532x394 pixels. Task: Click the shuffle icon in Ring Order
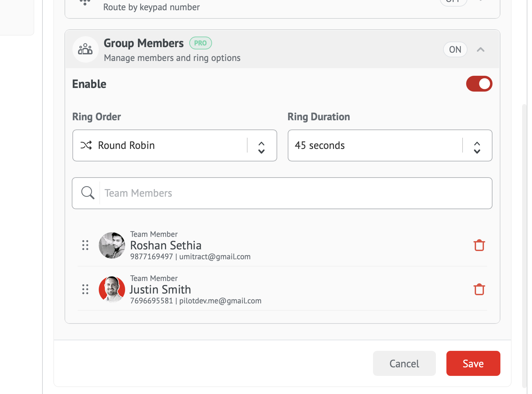tap(86, 145)
